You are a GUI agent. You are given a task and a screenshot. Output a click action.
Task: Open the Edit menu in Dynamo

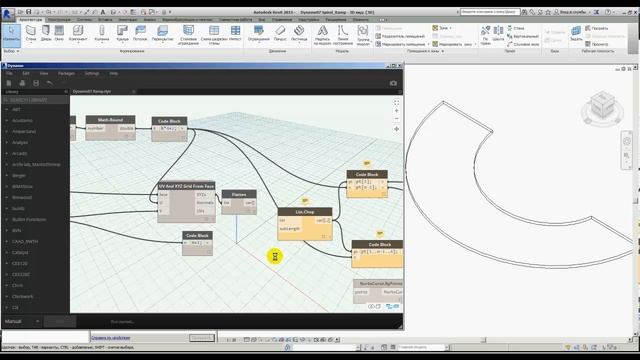click(26, 73)
